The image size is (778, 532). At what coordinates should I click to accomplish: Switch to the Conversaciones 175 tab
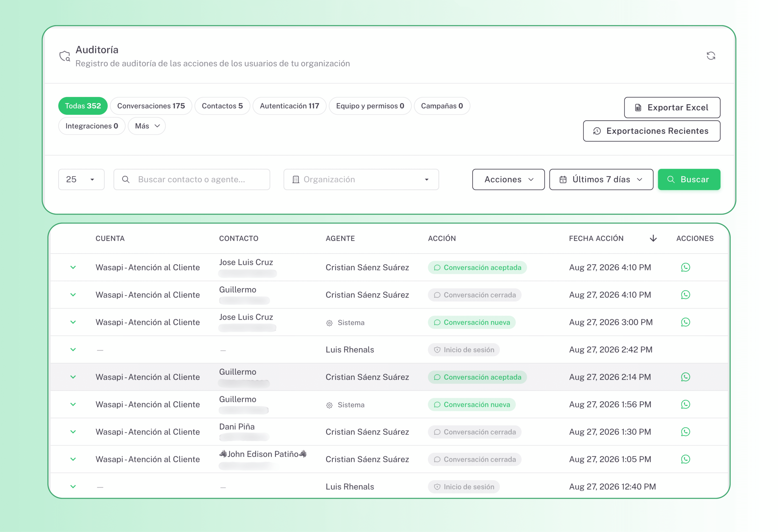tap(151, 106)
